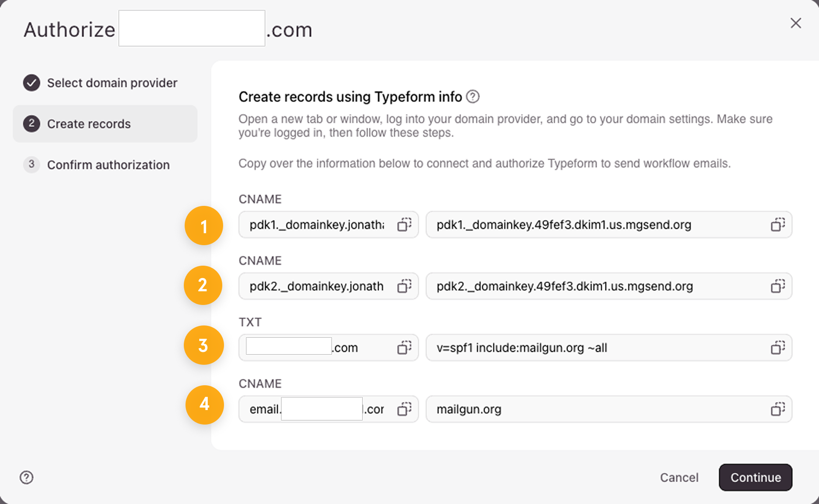This screenshot has height=504, width=819.
Task: Go to Select domain provider step
Action: pyautogui.click(x=112, y=83)
